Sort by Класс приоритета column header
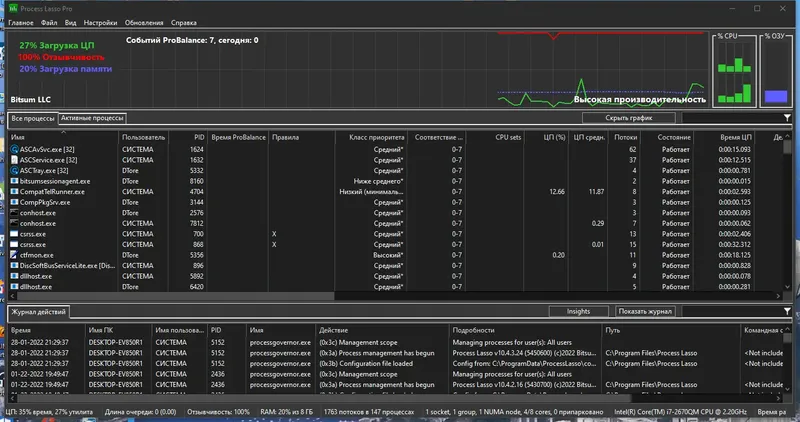Screen dimensions: 800x422 point(371,137)
